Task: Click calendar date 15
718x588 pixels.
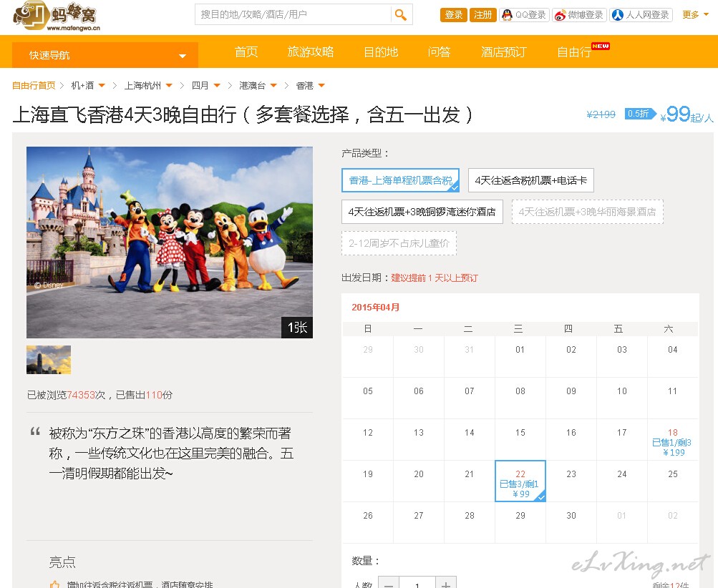Action: tap(520, 433)
